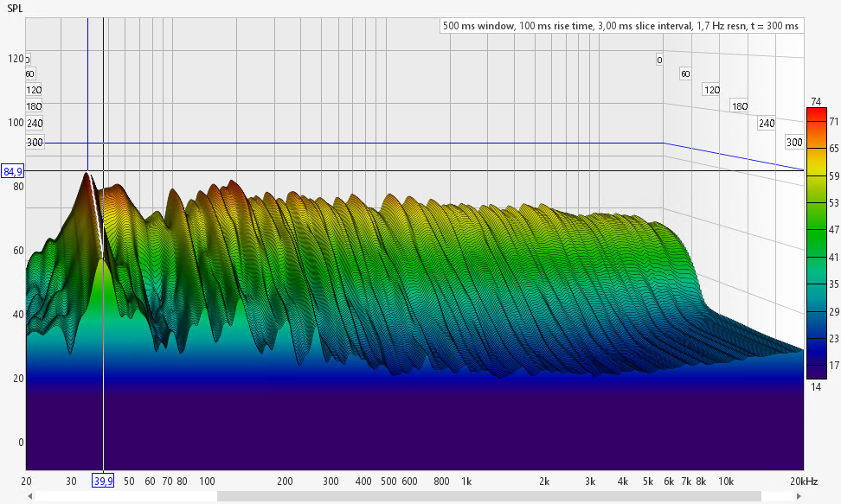
Task: Click the 40 dB label on the SPL axis
Action: (18, 314)
